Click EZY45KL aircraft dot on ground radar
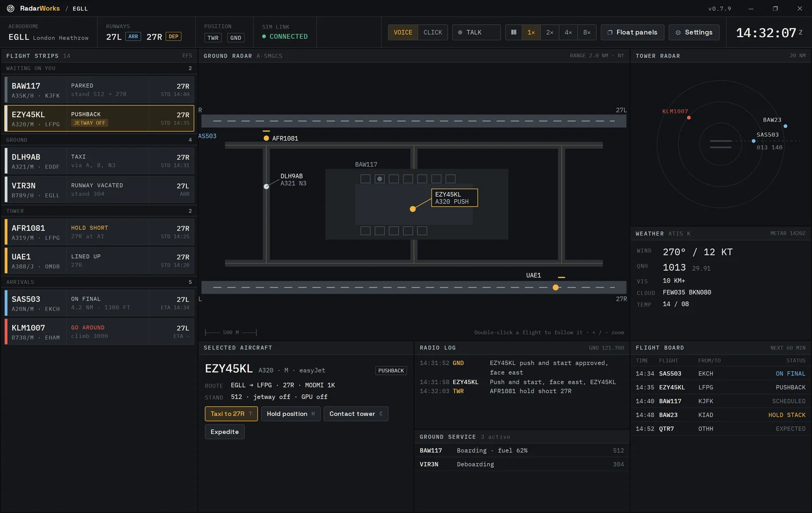This screenshot has width=812, height=513. coord(413,209)
